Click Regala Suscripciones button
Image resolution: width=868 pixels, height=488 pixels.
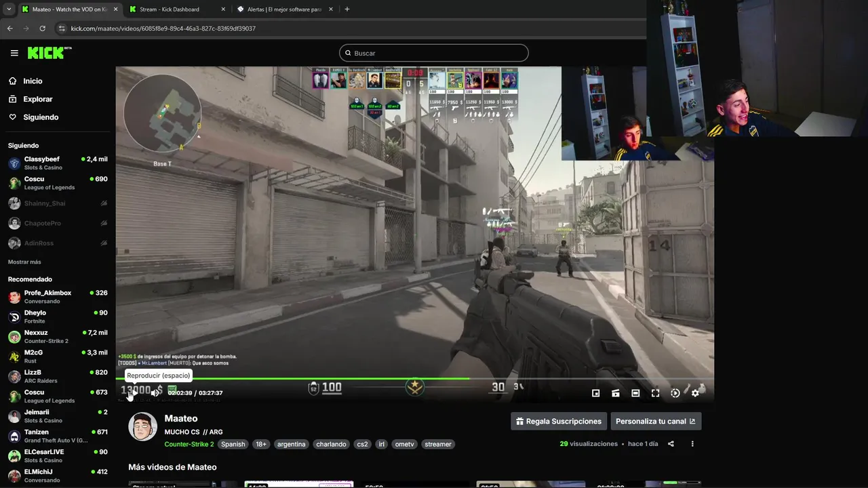pyautogui.click(x=558, y=421)
